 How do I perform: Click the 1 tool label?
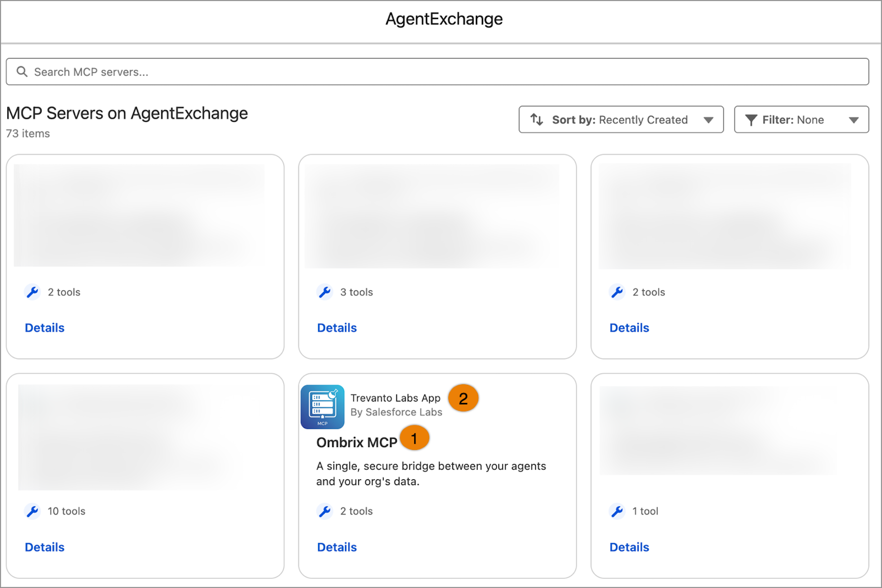coord(645,511)
